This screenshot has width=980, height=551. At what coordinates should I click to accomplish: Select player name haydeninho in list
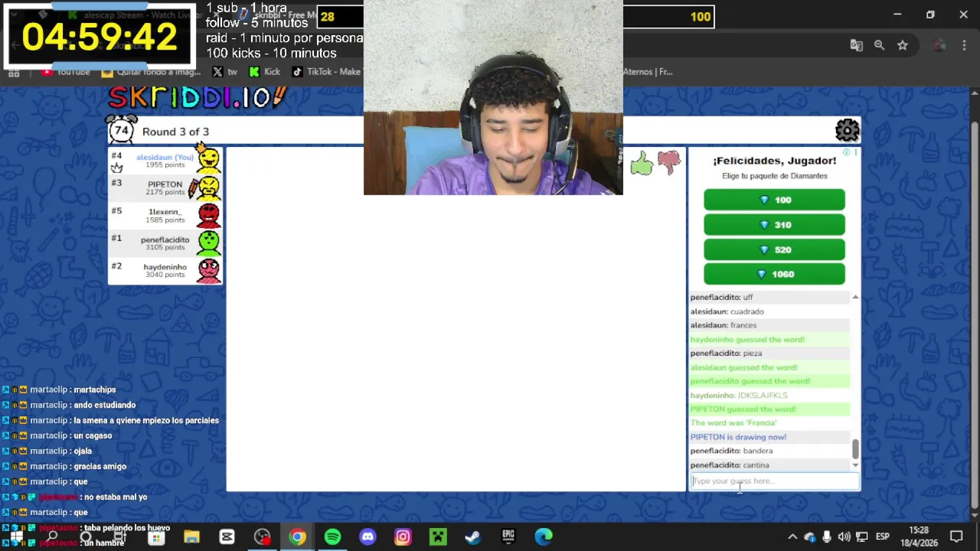(165, 267)
